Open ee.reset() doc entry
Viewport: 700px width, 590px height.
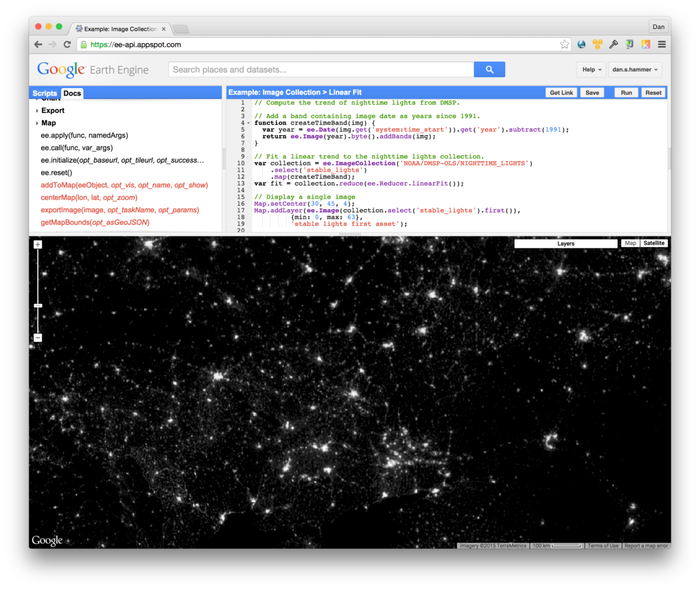click(x=56, y=173)
